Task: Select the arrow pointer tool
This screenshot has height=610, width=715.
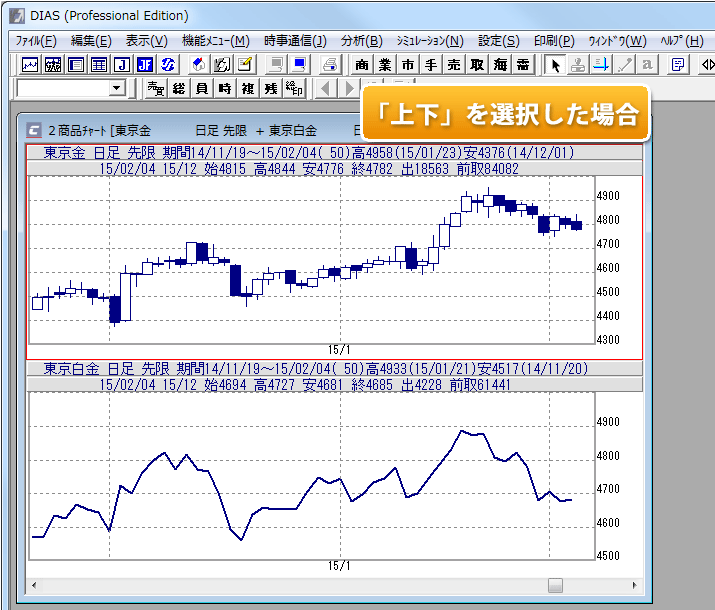Action: 555,65
